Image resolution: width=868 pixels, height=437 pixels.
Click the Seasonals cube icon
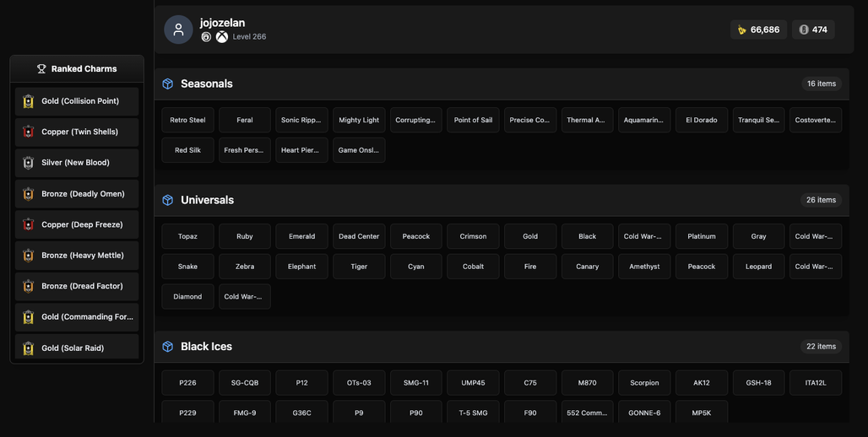(x=168, y=84)
